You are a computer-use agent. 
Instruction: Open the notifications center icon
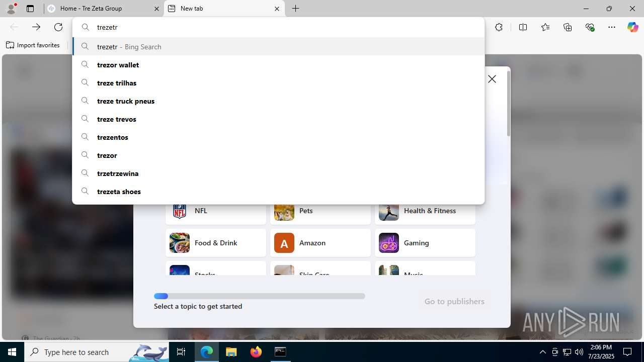coord(627,352)
